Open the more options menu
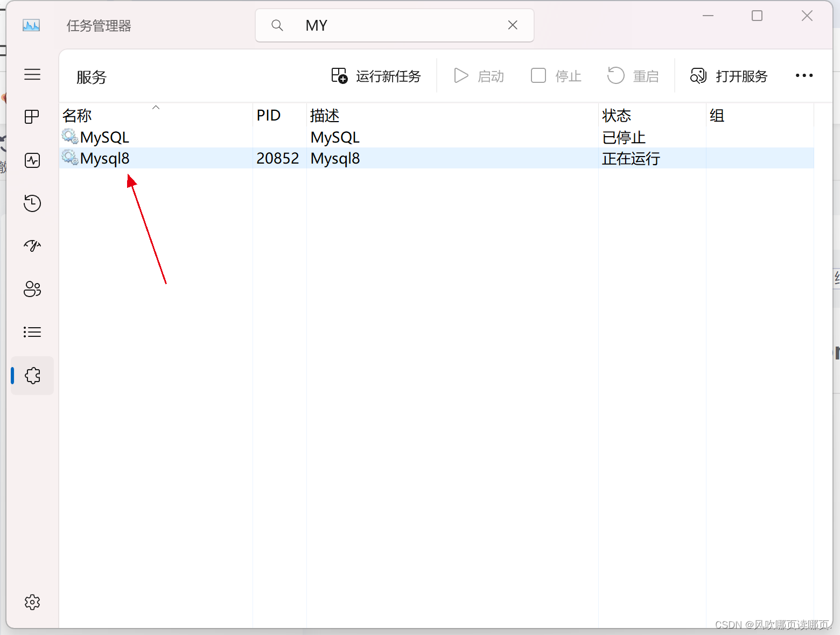Image resolution: width=840 pixels, height=635 pixels. (x=803, y=75)
